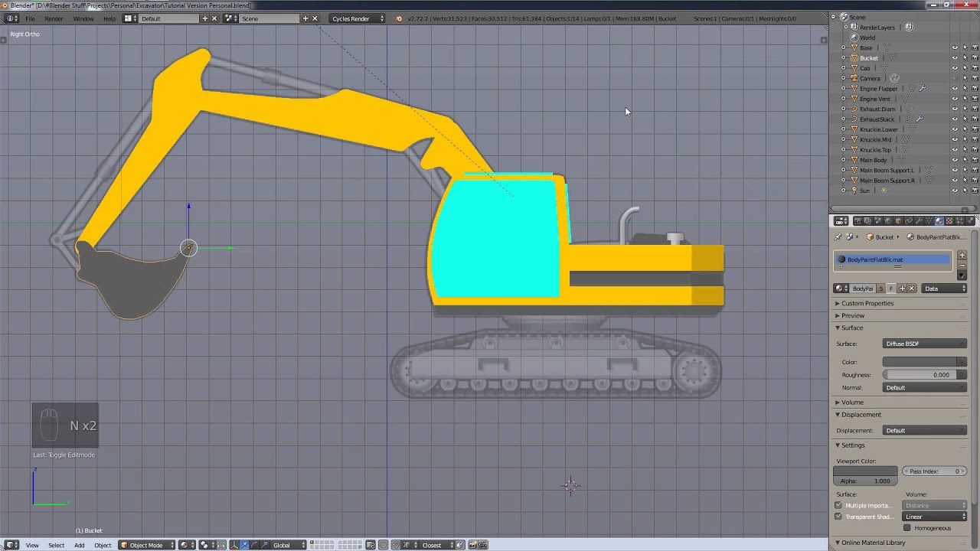This screenshot has width=980, height=551.
Task: Click the surface Color swatch field
Action: [925, 362]
